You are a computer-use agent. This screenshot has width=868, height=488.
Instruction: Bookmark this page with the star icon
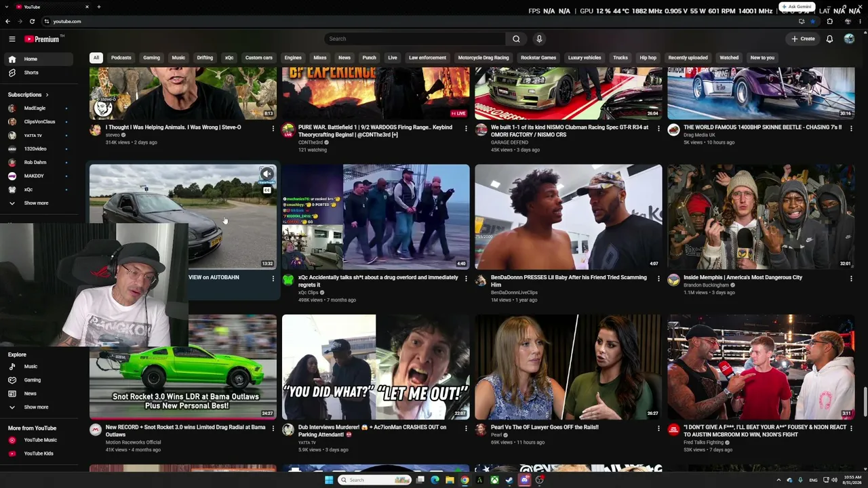click(812, 21)
